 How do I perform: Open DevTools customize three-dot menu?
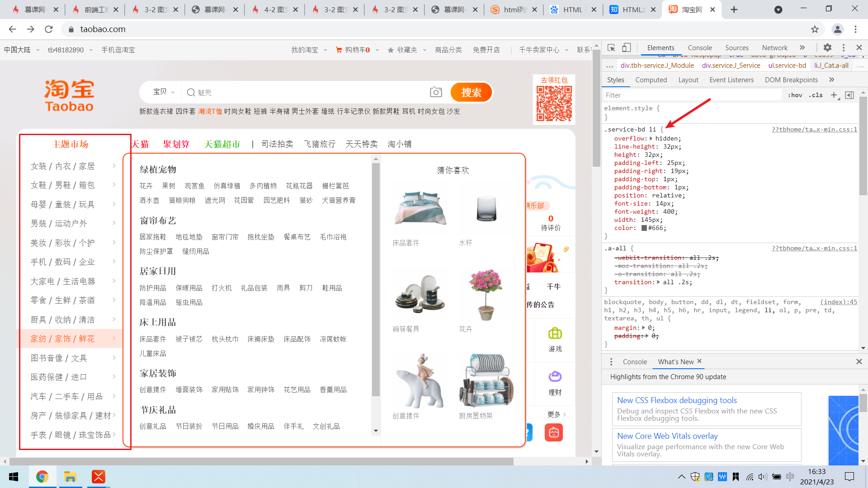pos(844,47)
